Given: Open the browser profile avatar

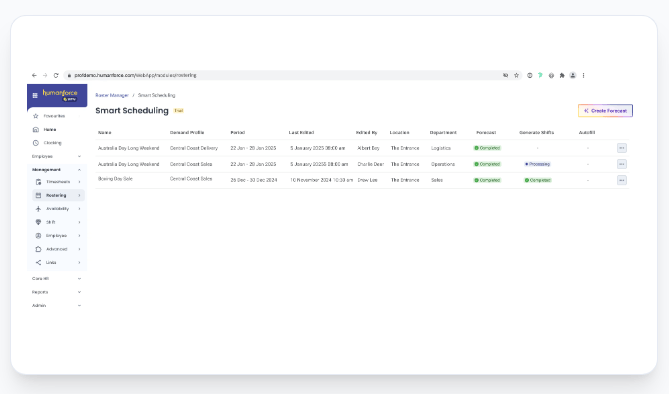Looking at the screenshot, I should coord(573,75).
